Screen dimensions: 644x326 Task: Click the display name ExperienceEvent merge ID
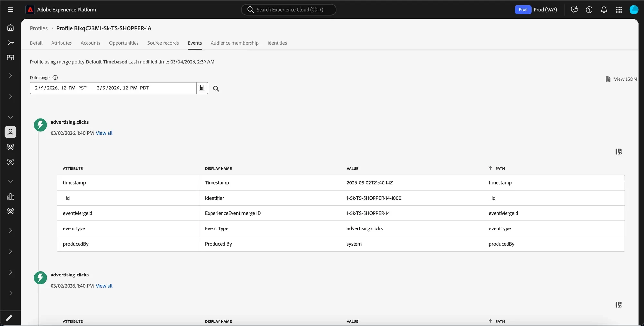point(233,213)
